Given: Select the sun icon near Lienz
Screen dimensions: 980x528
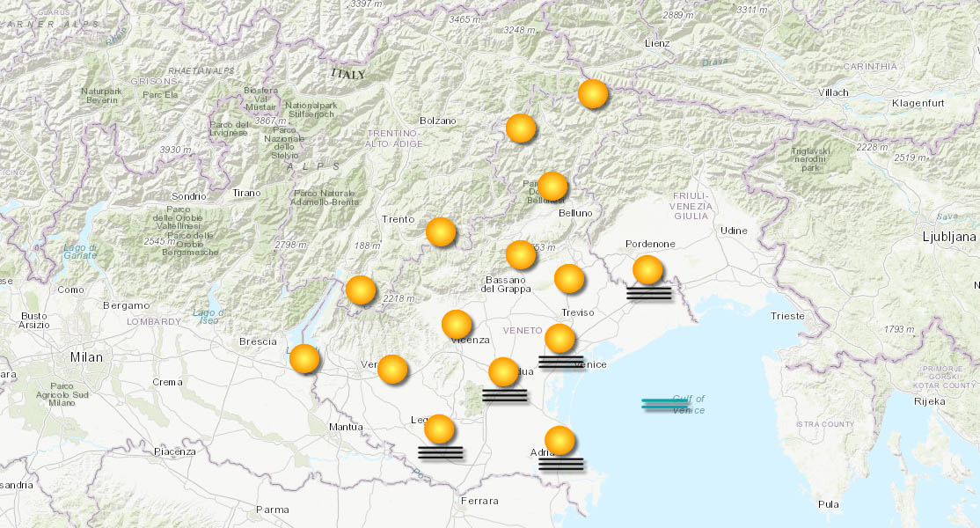Looking at the screenshot, I should tap(593, 93).
